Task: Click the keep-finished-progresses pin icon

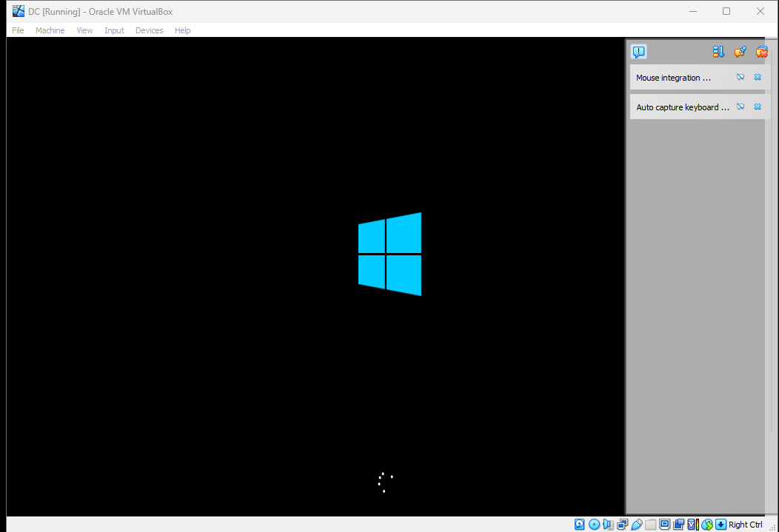Action: coord(740,52)
